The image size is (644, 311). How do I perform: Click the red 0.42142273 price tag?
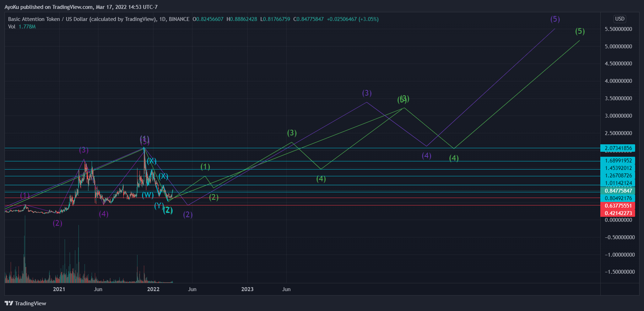pos(618,213)
